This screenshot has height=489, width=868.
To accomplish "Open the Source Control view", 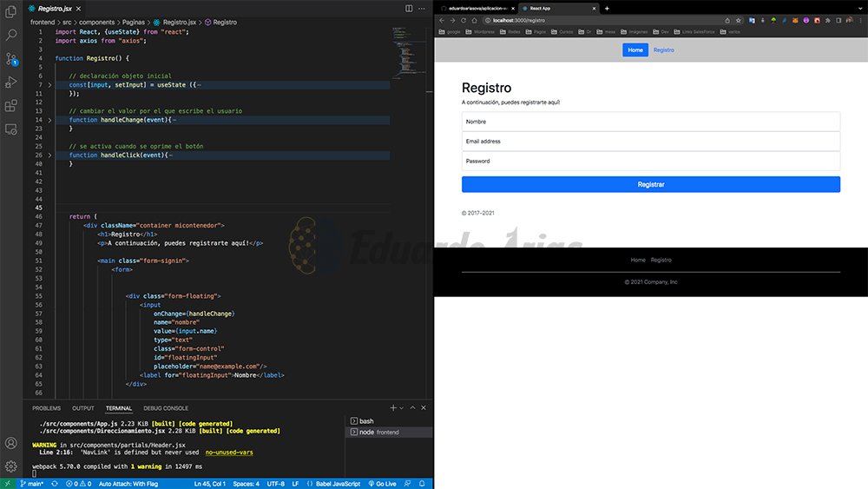I will point(10,59).
